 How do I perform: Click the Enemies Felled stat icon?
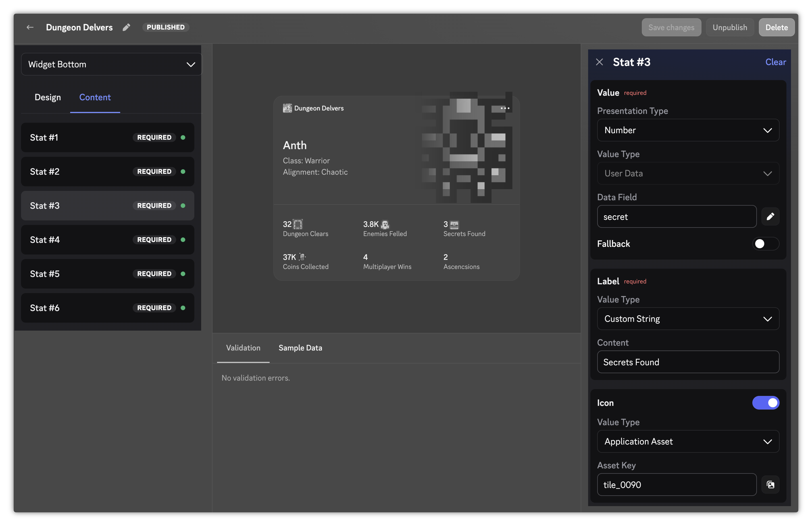click(385, 225)
